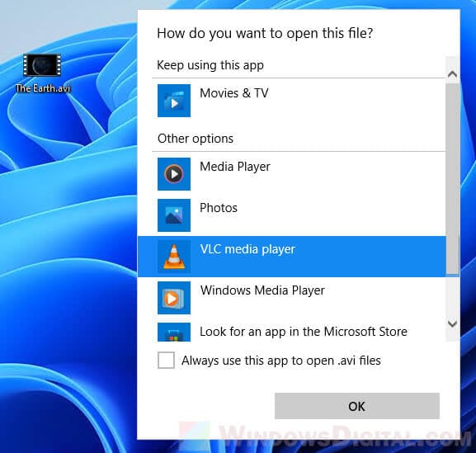Pick "Windows Media Player" text label
The width and height of the screenshot is (476, 453).
coord(262,290)
